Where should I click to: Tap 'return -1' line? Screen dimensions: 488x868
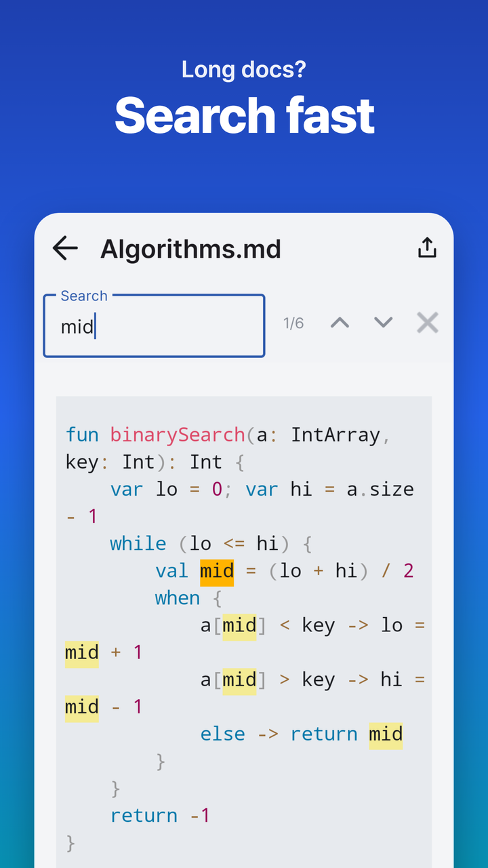[x=161, y=815]
